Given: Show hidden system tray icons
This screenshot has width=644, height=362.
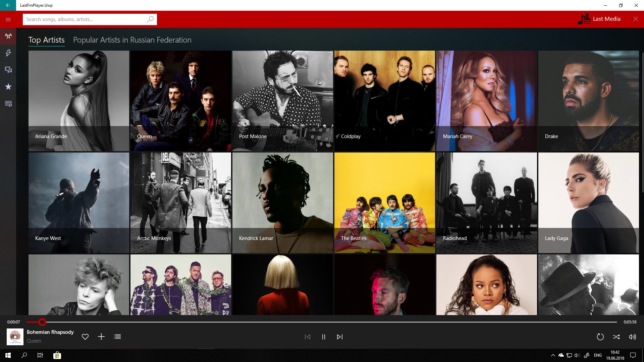Looking at the screenshot, I should pyautogui.click(x=553, y=355).
